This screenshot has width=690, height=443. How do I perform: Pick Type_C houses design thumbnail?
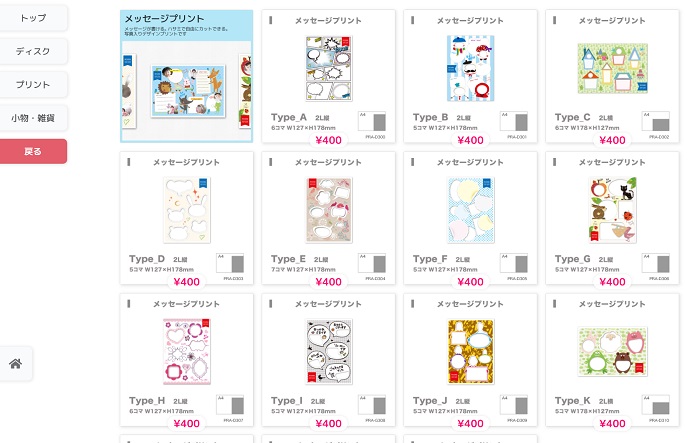tap(613, 68)
